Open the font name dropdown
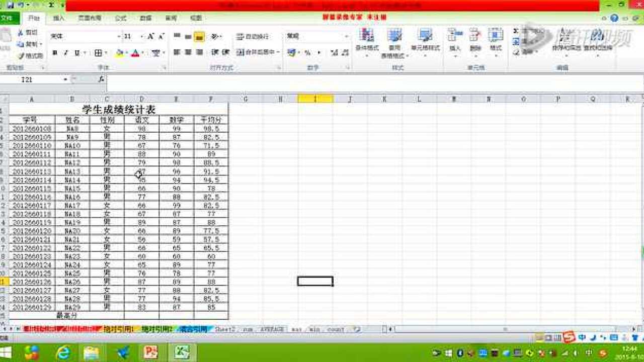This screenshot has width=644, height=362. pos(119,37)
